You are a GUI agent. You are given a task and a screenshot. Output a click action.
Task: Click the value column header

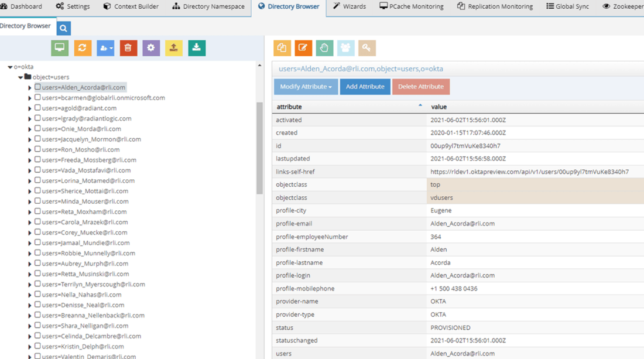pos(439,107)
